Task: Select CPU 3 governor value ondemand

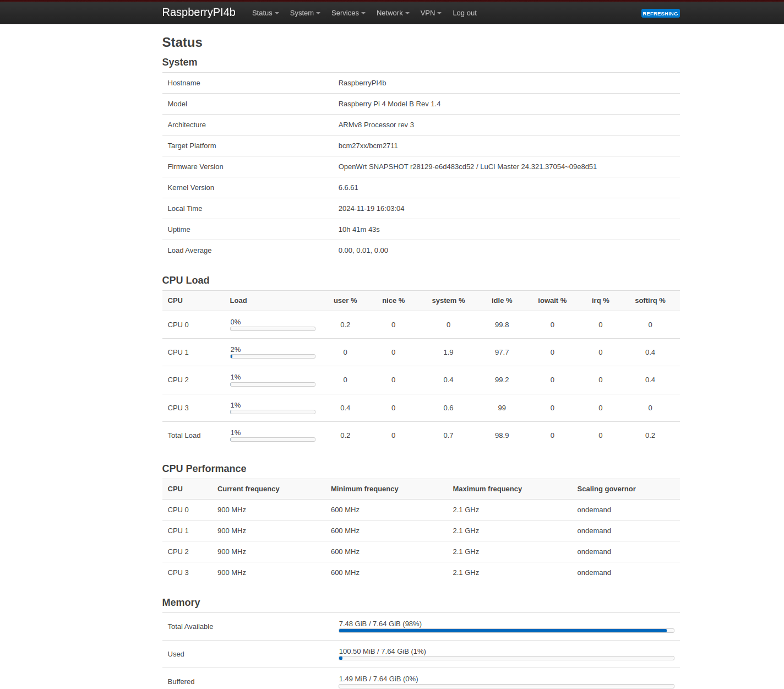Action: pyautogui.click(x=594, y=573)
